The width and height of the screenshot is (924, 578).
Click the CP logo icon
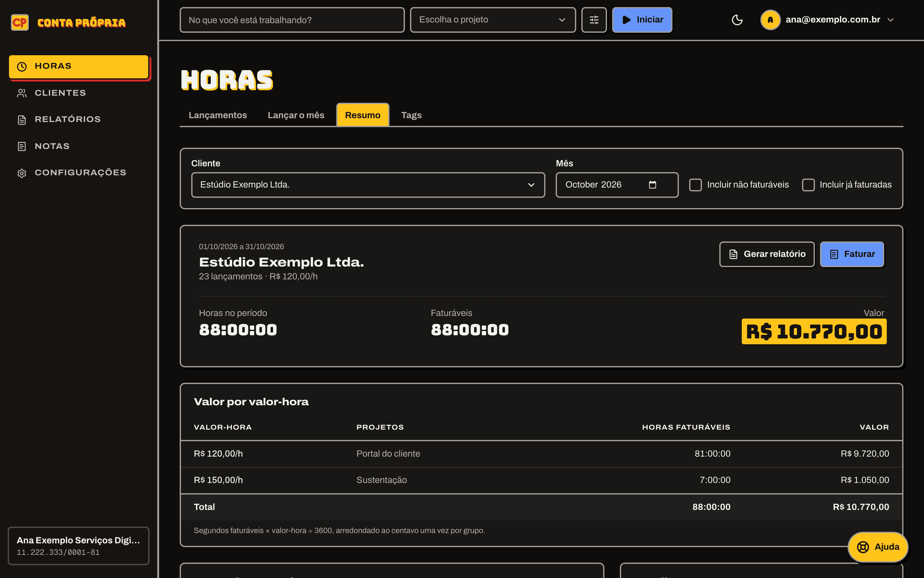point(20,22)
